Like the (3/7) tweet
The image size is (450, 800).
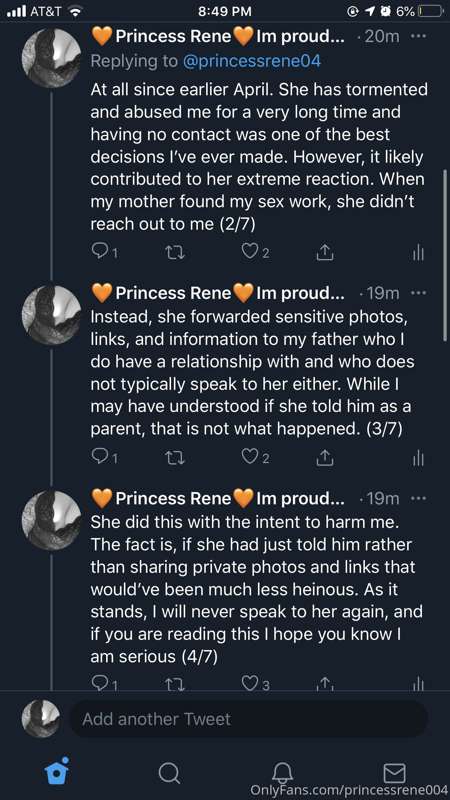click(x=248, y=457)
